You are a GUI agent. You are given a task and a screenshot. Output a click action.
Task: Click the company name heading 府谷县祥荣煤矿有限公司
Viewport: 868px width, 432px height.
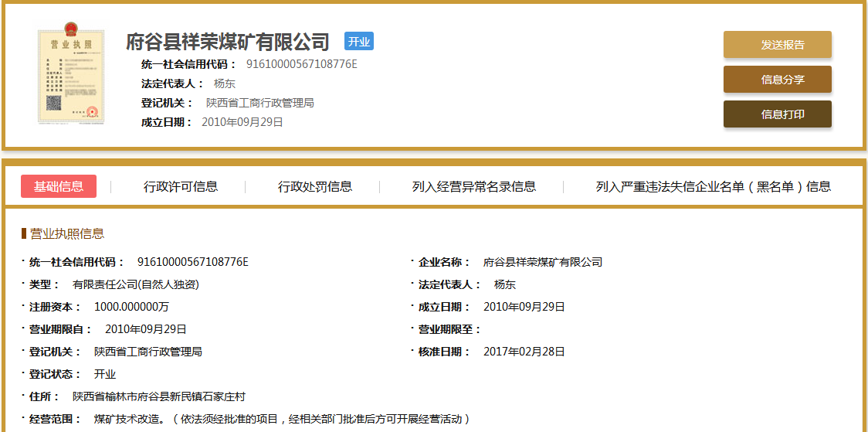pyautogui.click(x=228, y=42)
